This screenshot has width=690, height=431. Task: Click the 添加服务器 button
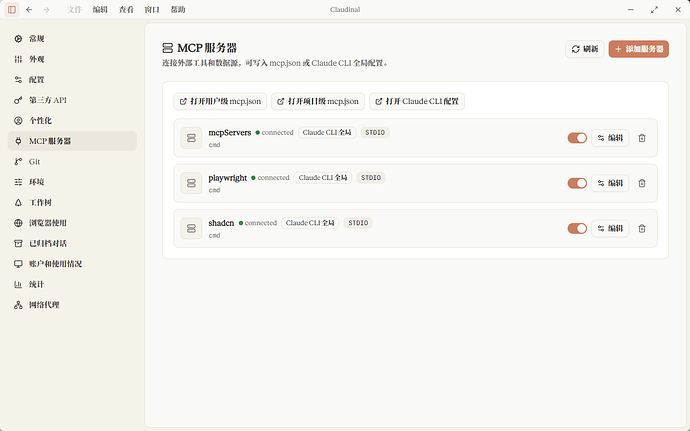[639, 49]
